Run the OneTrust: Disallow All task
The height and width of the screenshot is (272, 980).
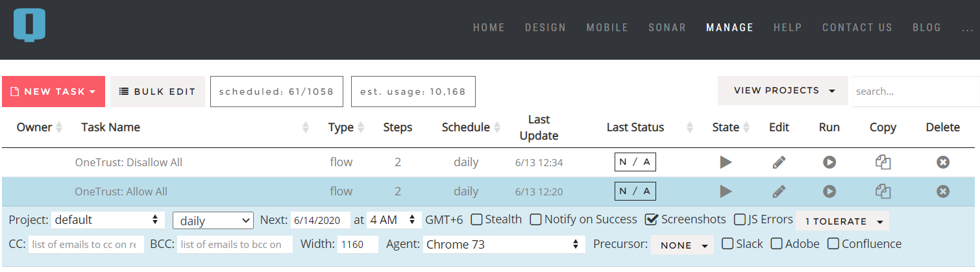tap(829, 162)
